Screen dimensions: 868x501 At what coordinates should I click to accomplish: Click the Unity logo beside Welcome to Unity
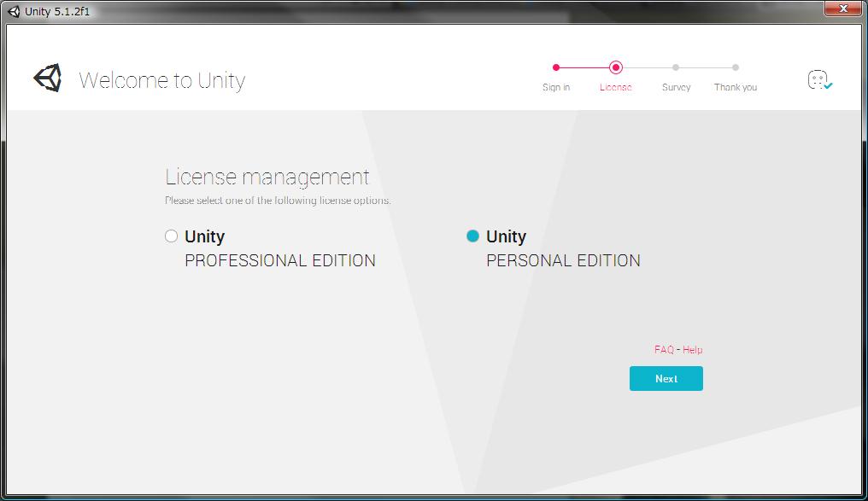pos(48,78)
